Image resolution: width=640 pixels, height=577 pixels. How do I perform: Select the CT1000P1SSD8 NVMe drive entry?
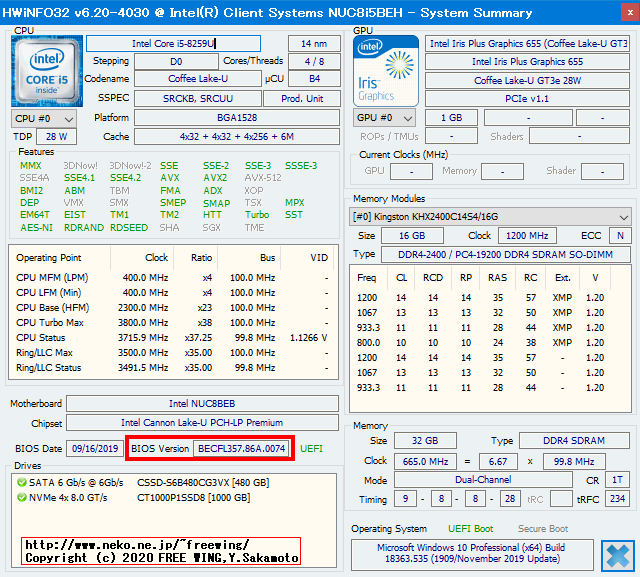pyautogui.click(x=178, y=497)
